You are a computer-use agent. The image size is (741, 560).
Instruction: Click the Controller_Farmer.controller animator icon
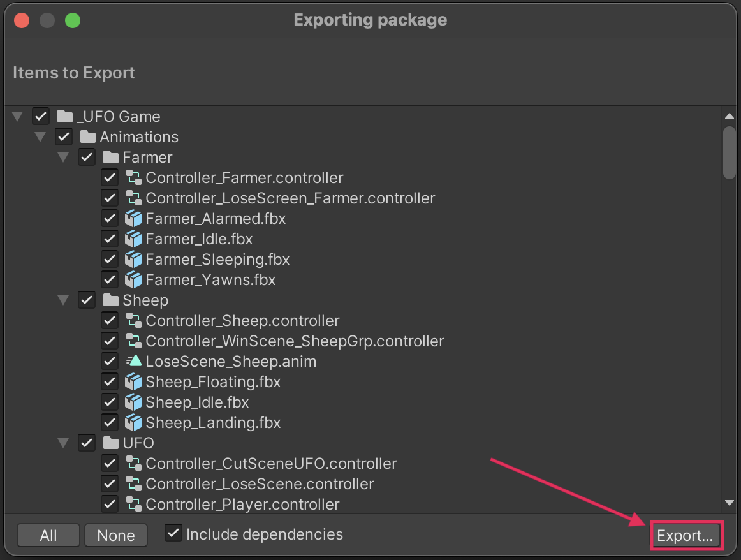133,178
